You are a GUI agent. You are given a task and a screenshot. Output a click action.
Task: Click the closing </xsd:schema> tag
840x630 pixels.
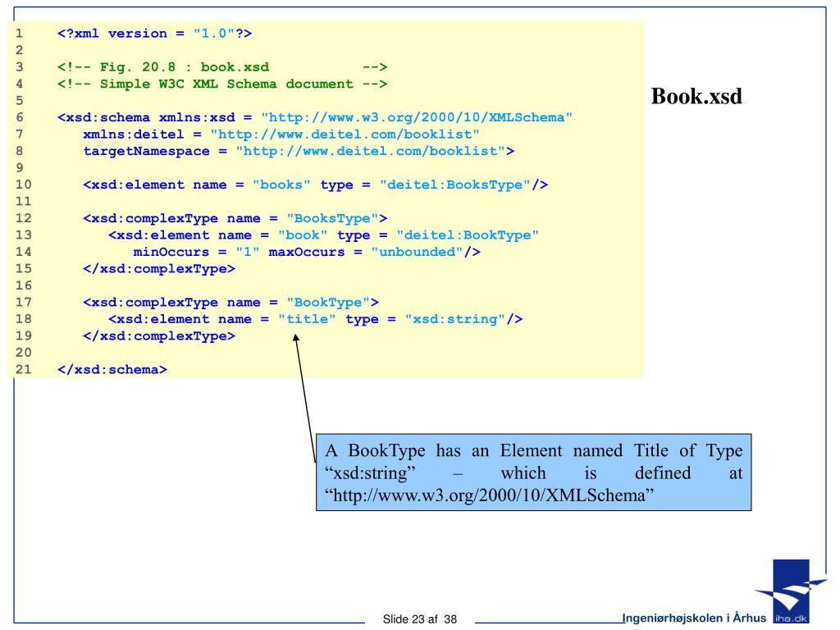(112, 370)
